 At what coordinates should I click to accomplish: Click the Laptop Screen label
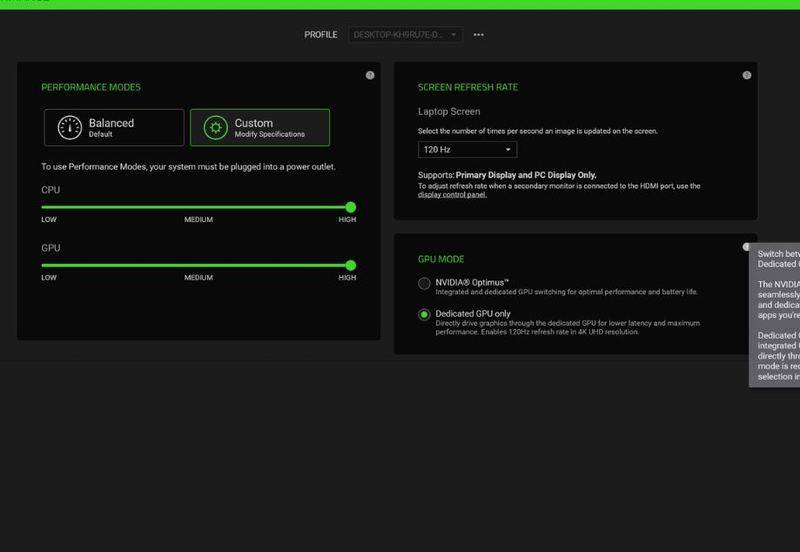[449, 111]
